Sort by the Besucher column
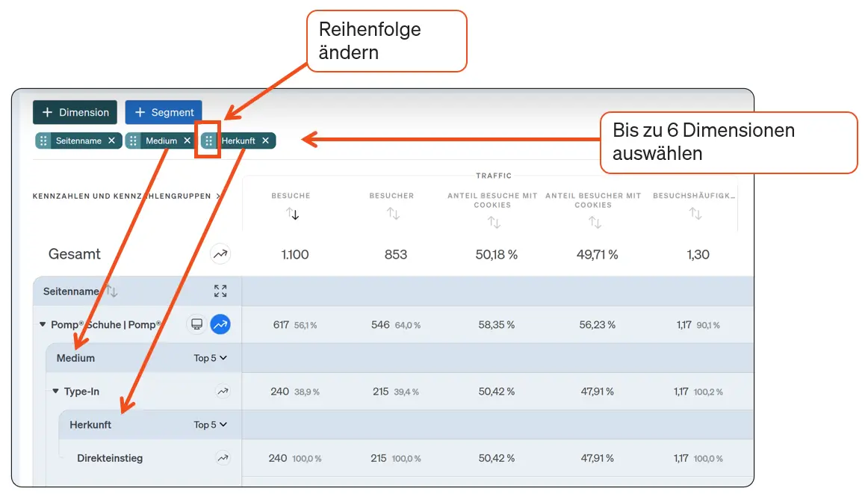The width and height of the screenshot is (868, 497). [392, 213]
